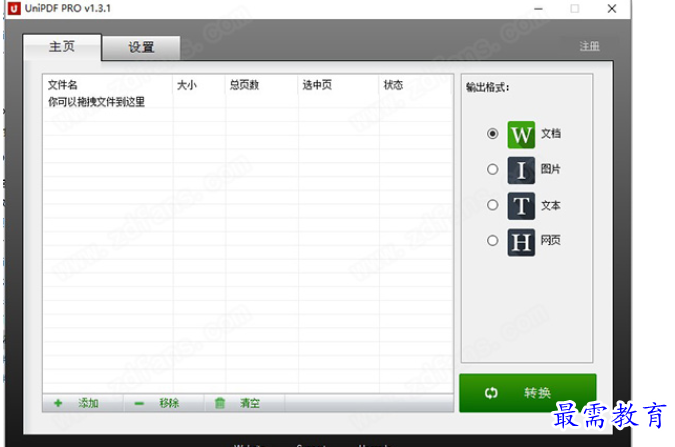Click the H webpage format icon
This screenshot has height=447, width=675.
pyautogui.click(x=521, y=242)
